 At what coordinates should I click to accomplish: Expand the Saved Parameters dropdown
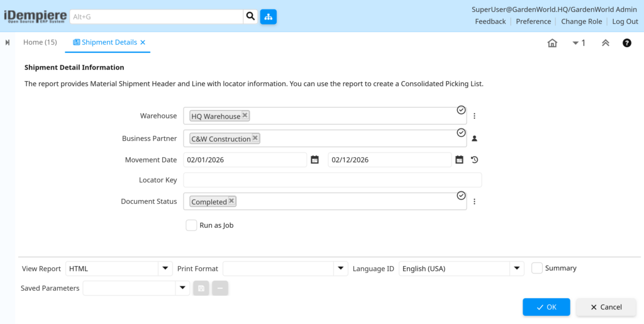click(182, 288)
